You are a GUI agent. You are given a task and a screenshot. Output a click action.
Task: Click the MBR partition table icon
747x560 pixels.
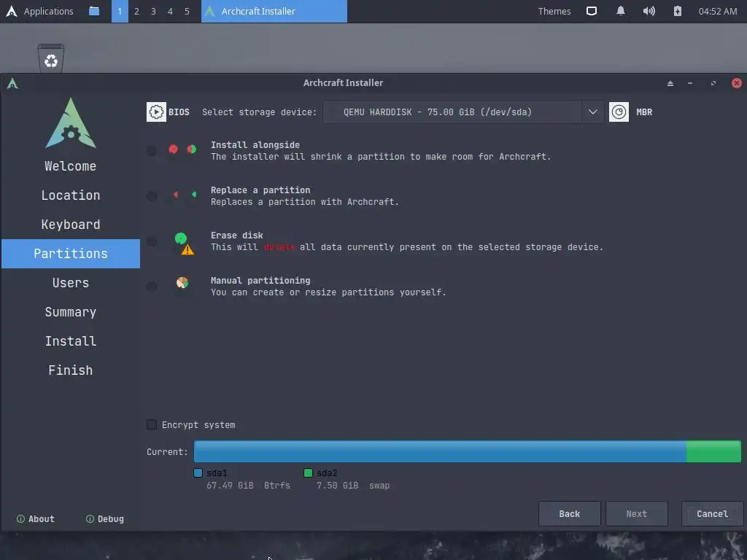click(x=619, y=112)
